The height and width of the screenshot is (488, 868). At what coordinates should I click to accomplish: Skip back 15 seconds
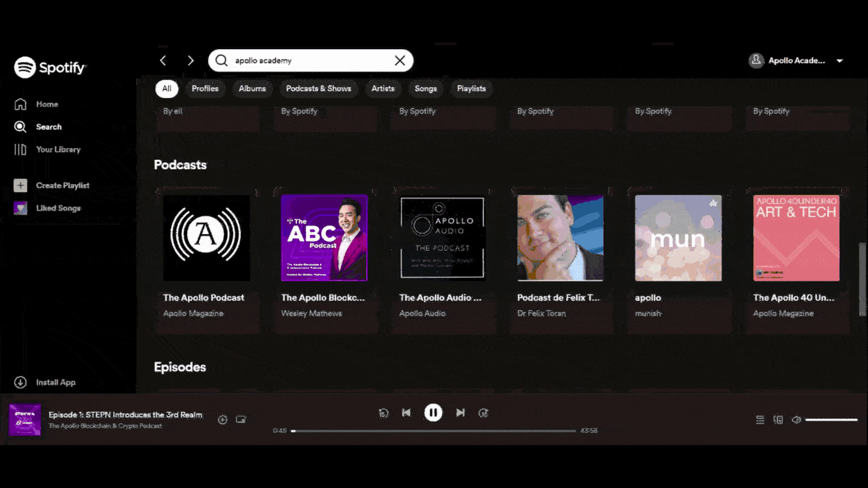click(383, 413)
